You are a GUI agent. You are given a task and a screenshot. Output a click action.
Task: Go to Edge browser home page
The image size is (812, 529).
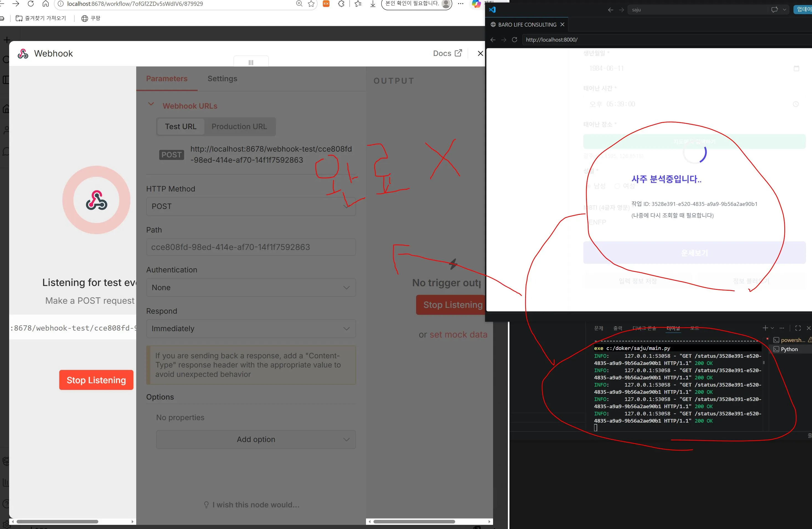point(45,4)
